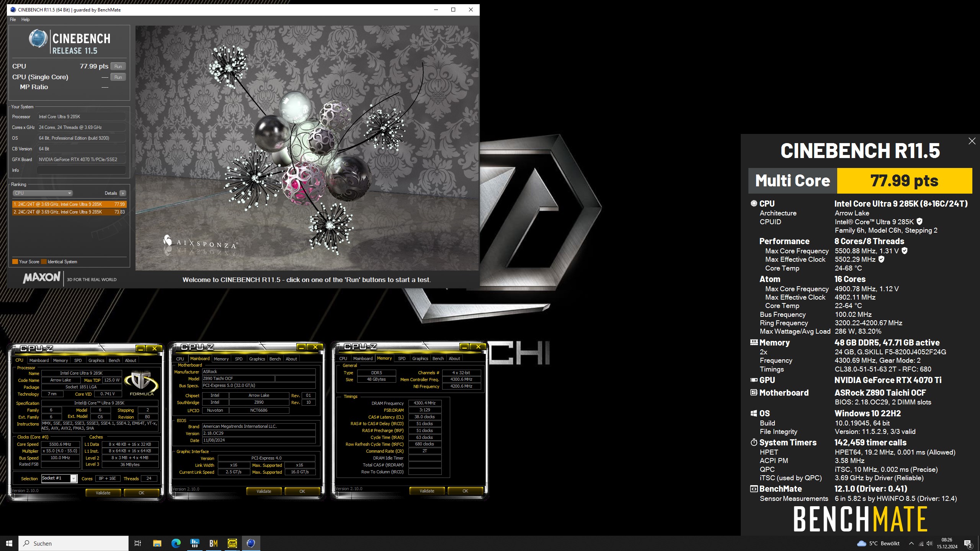Image resolution: width=980 pixels, height=551 pixels.
Task: Close the BenchMate result panel
Action: click(972, 141)
